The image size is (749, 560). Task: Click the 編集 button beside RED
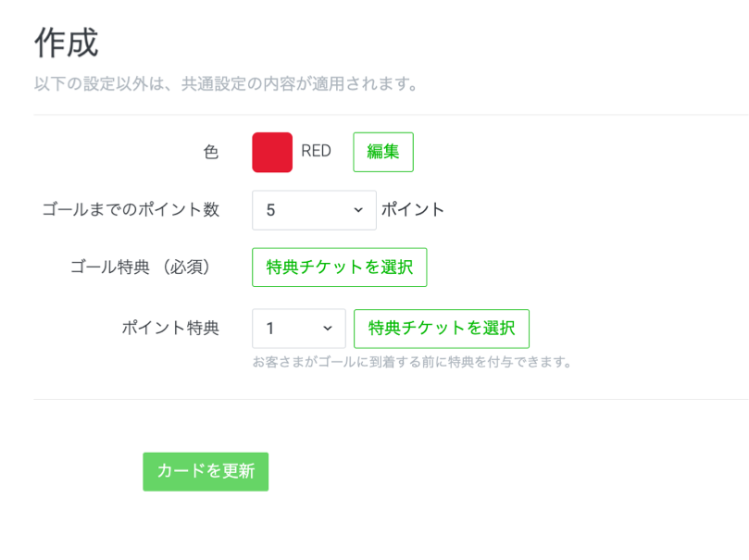click(382, 153)
